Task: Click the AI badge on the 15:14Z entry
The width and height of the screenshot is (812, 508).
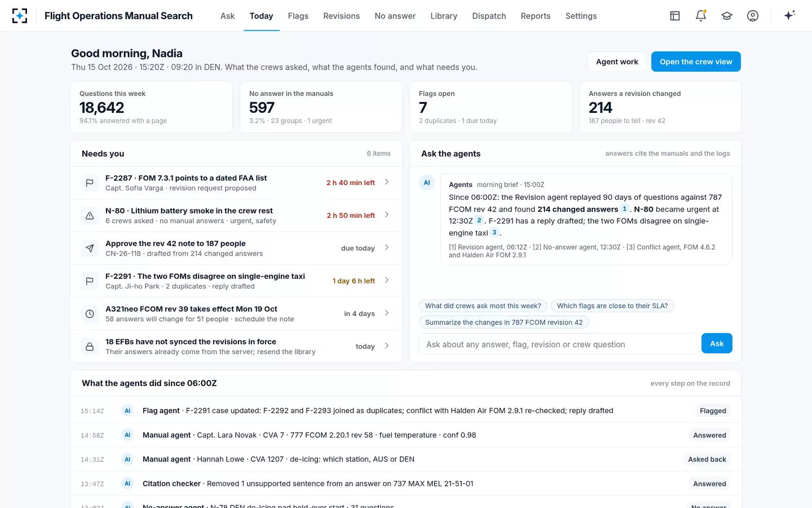Action: click(127, 411)
